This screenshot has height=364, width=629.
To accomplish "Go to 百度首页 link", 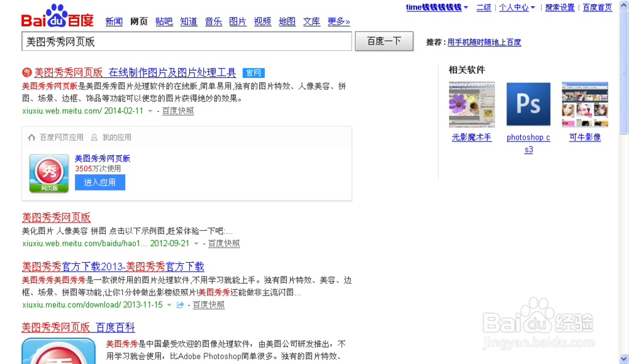I will (x=598, y=7).
